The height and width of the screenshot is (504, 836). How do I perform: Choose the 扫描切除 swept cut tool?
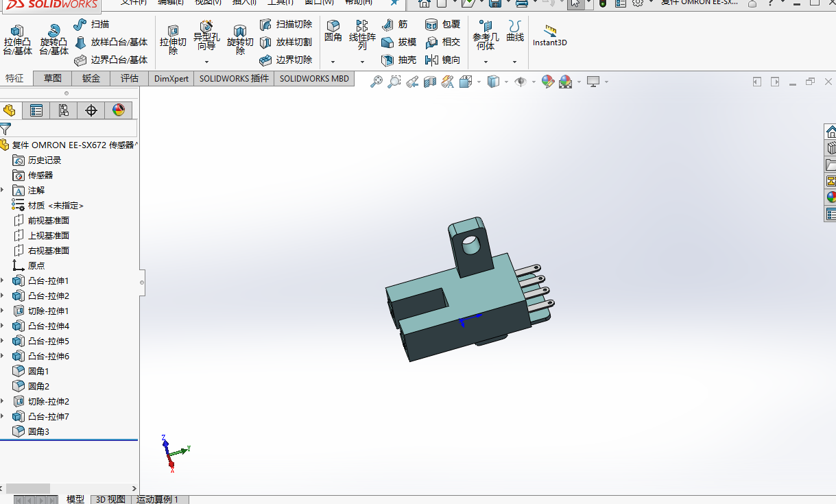[x=285, y=25]
